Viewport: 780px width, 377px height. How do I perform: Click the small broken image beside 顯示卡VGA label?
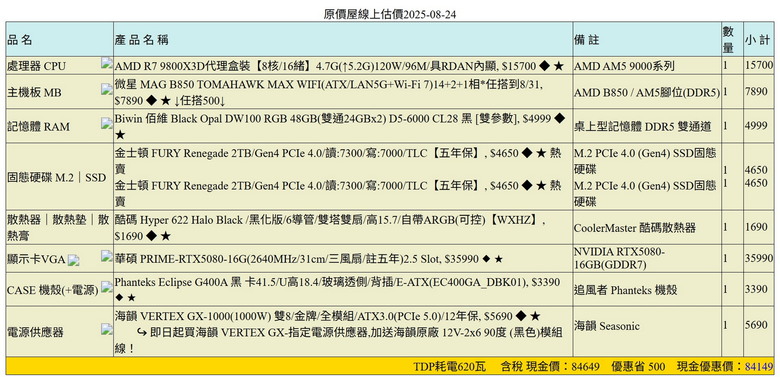coord(74,260)
